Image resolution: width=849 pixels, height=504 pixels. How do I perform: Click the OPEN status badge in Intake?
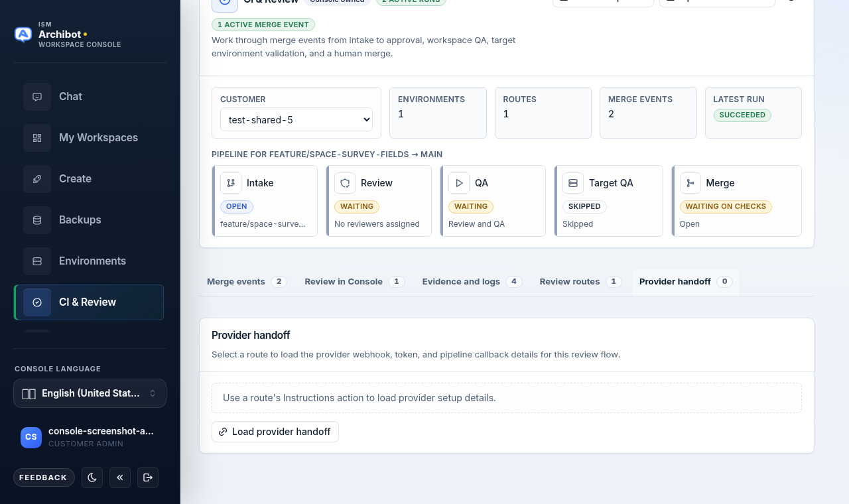tap(237, 207)
